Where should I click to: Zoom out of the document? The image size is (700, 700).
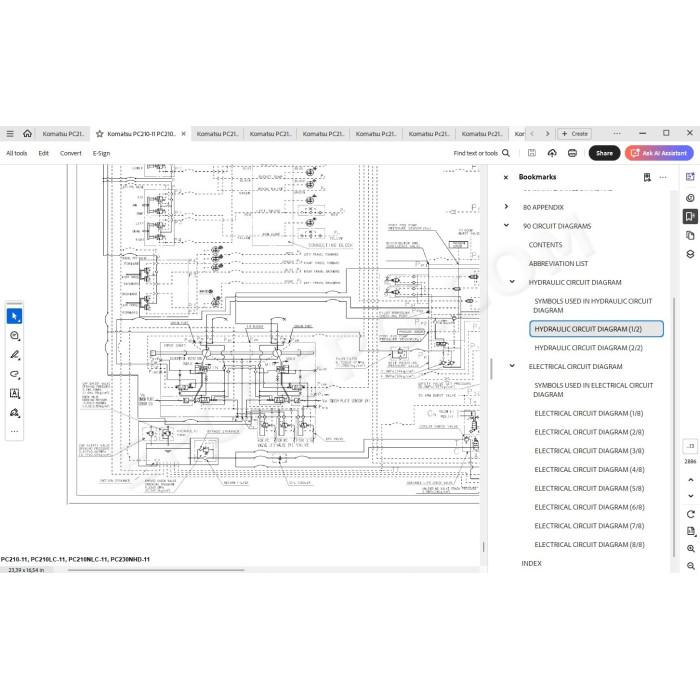coord(691,566)
